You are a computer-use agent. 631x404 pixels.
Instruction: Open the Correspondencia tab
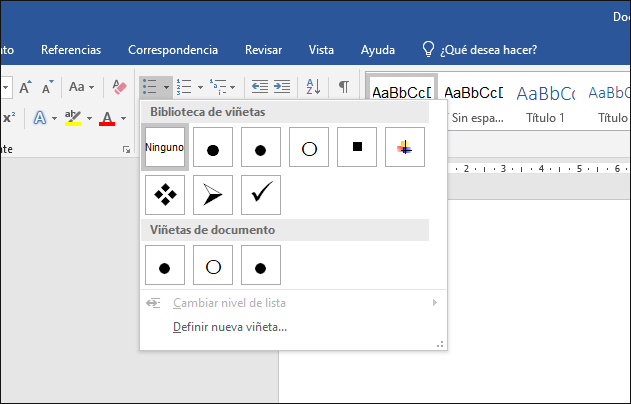click(x=173, y=49)
